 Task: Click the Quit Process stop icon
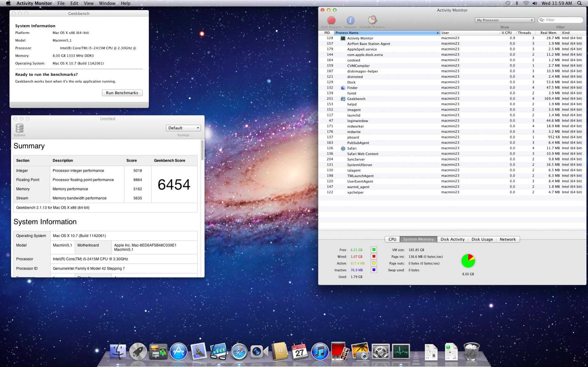[x=331, y=21]
